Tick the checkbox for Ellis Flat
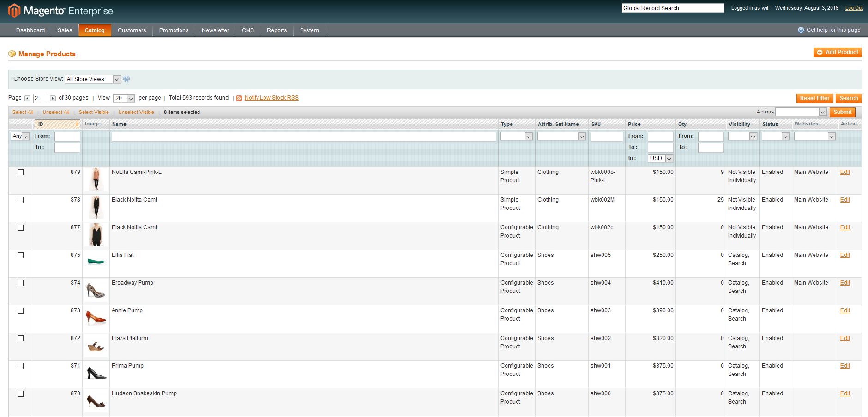The image size is (868, 417). [x=20, y=255]
